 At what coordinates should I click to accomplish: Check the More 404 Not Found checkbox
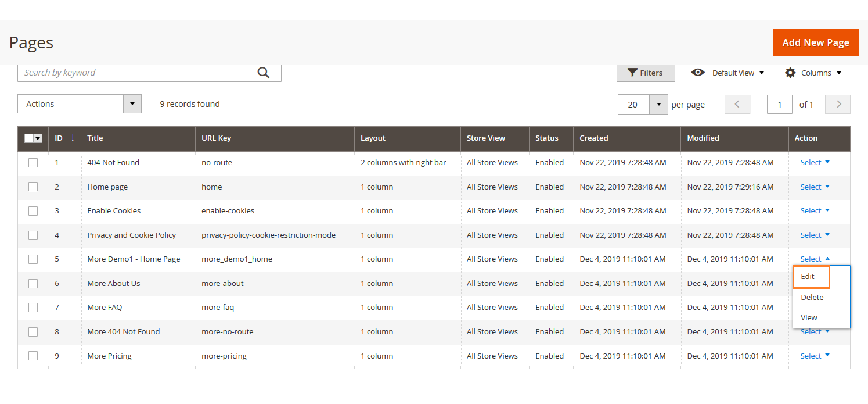coord(33,332)
